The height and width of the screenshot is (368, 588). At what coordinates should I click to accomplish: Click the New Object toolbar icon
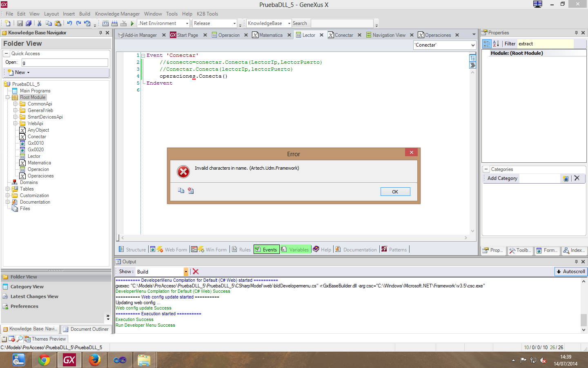click(x=7, y=23)
